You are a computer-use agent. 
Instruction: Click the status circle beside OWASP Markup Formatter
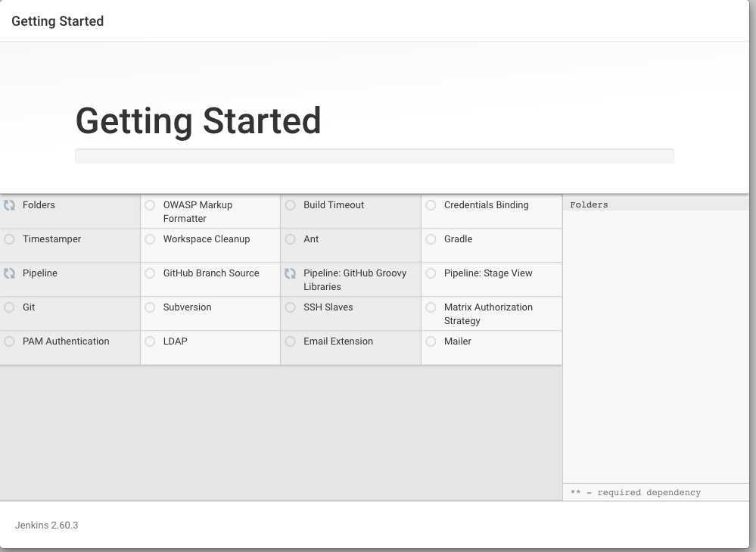[150, 205]
